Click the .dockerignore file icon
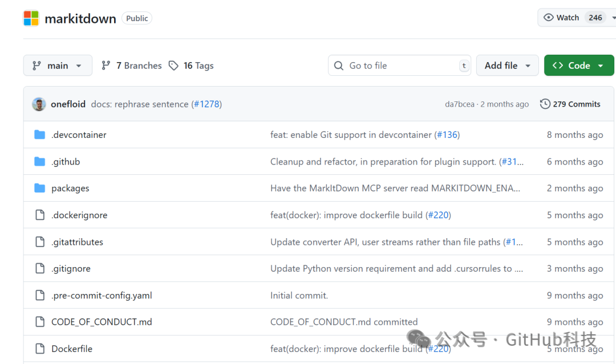Image resolution: width=616 pixels, height=364 pixels. click(40, 215)
